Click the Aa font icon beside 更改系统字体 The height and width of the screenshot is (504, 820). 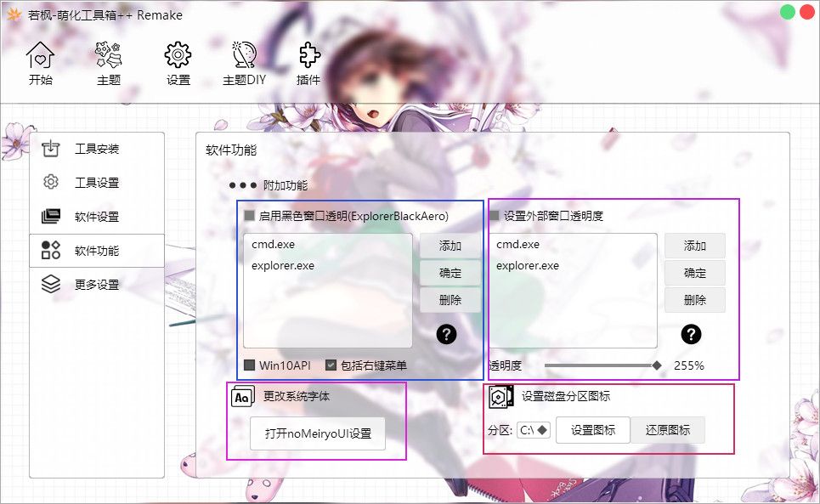tap(242, 397)
